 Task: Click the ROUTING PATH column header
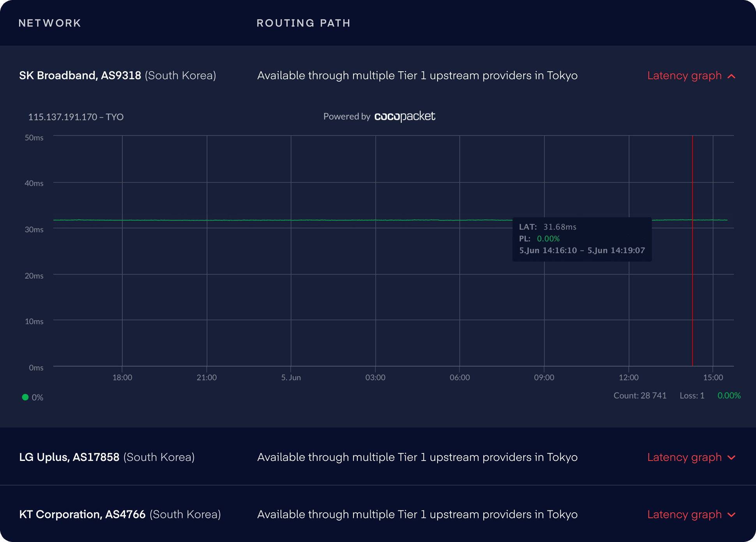pos(304,23)
